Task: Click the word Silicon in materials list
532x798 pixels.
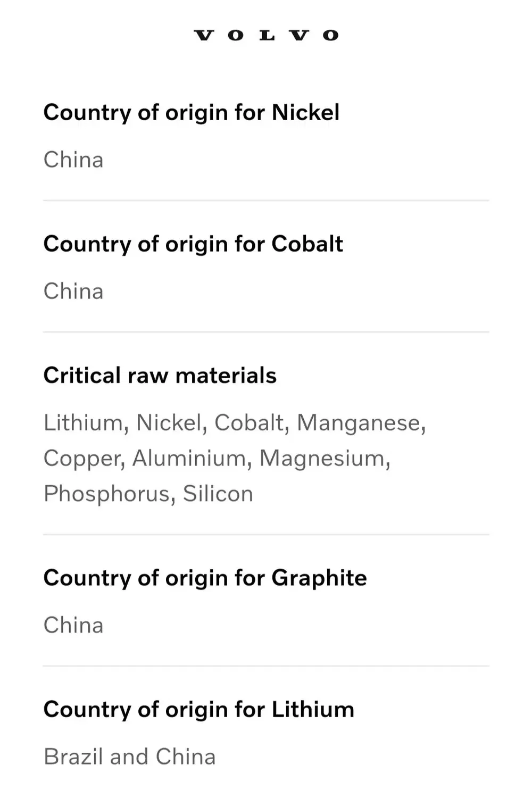Action: [x=218, y=494]
